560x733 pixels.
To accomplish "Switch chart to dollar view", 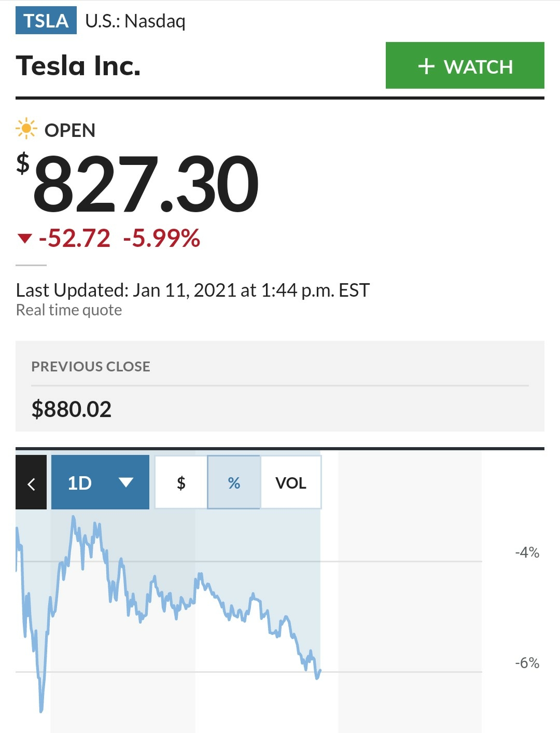I will (x=181, y=482).
